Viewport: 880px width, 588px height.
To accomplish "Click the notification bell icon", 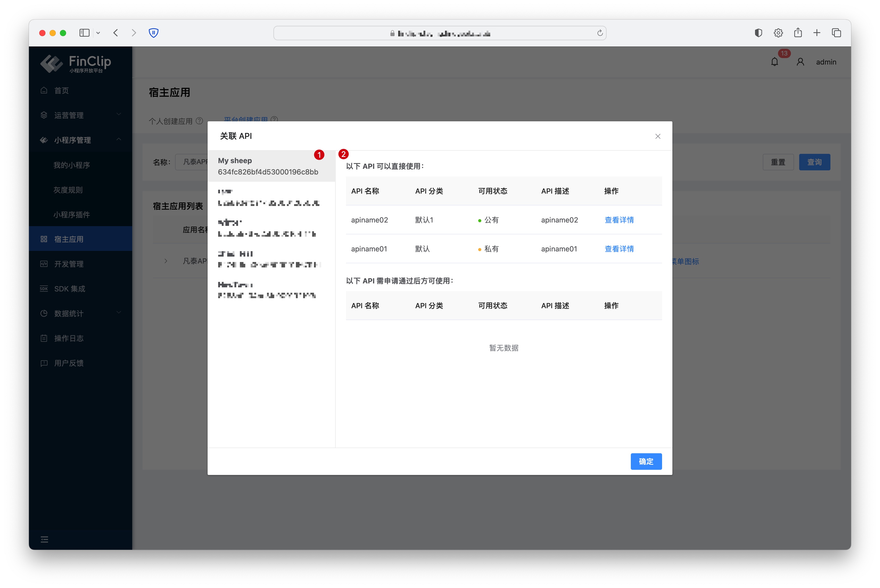I will (x=774, y=62).
